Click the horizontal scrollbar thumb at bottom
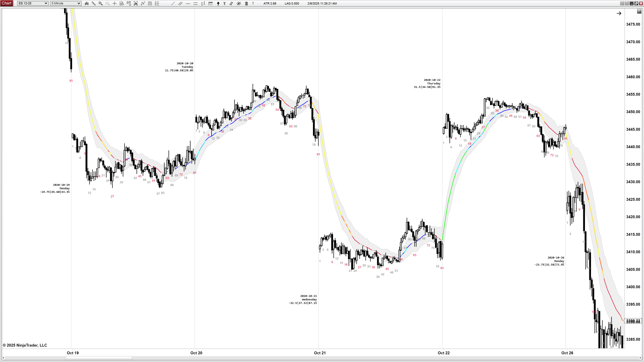The image size is (644, 362). click(x=98, y=358)
